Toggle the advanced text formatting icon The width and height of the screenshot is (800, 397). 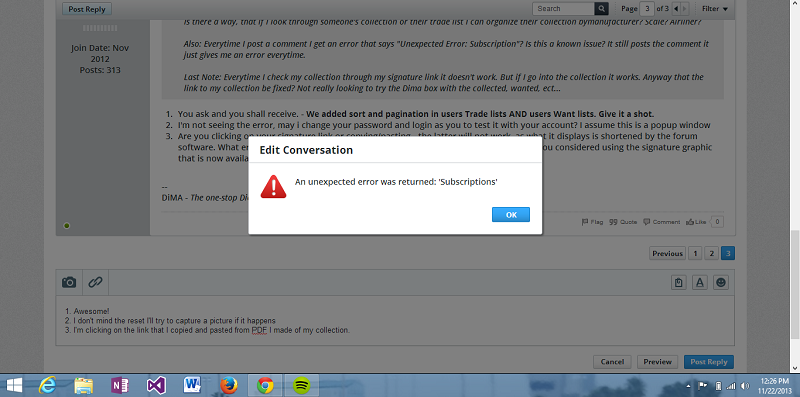click(699, 282)
